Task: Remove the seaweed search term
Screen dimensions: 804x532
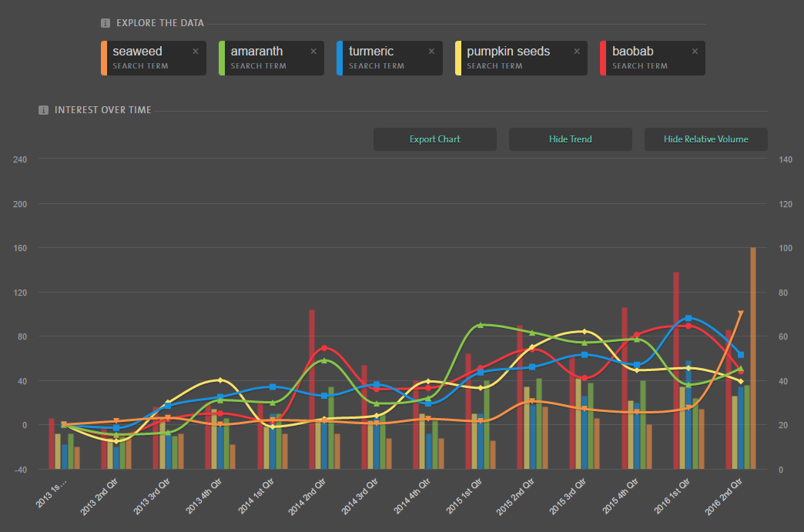Action: (x=195, y=52)
